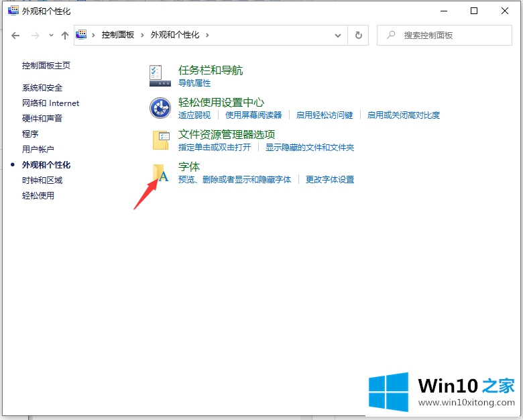Open 控制面板主页 in sidebar
This screenshot has height=420, width=523.
tap(46, 66)
